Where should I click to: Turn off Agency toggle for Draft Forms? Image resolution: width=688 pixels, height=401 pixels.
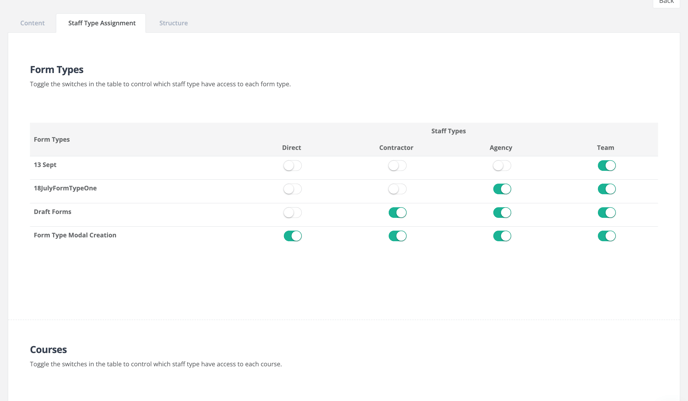[x=502, y=213]
